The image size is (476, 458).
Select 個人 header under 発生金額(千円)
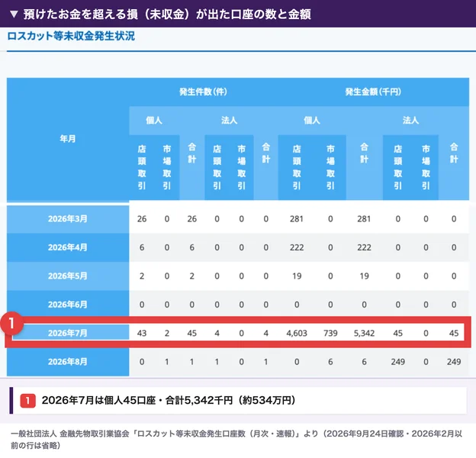pos(312,121)
